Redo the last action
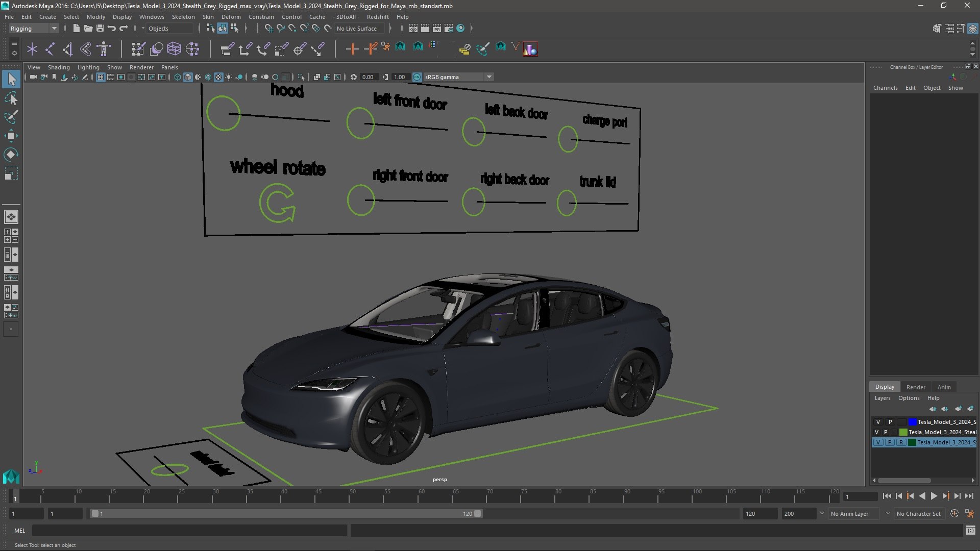 [x=124, y=29]
